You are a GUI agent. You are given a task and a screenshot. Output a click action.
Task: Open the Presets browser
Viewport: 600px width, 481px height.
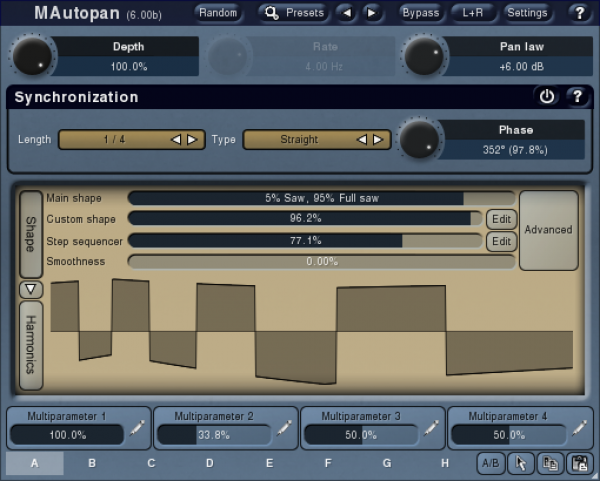293,13
